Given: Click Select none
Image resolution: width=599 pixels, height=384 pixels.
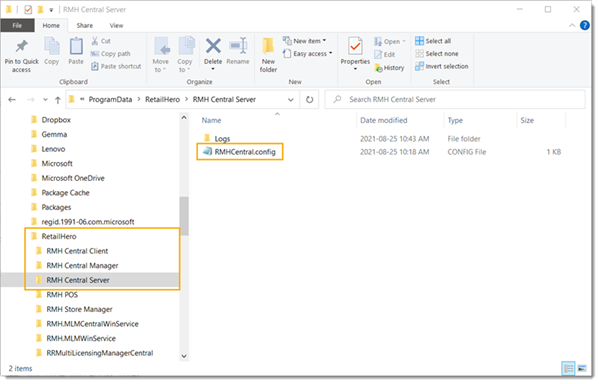Looking at the screenshot, I should pyautogui.click(x=437, y=53).
